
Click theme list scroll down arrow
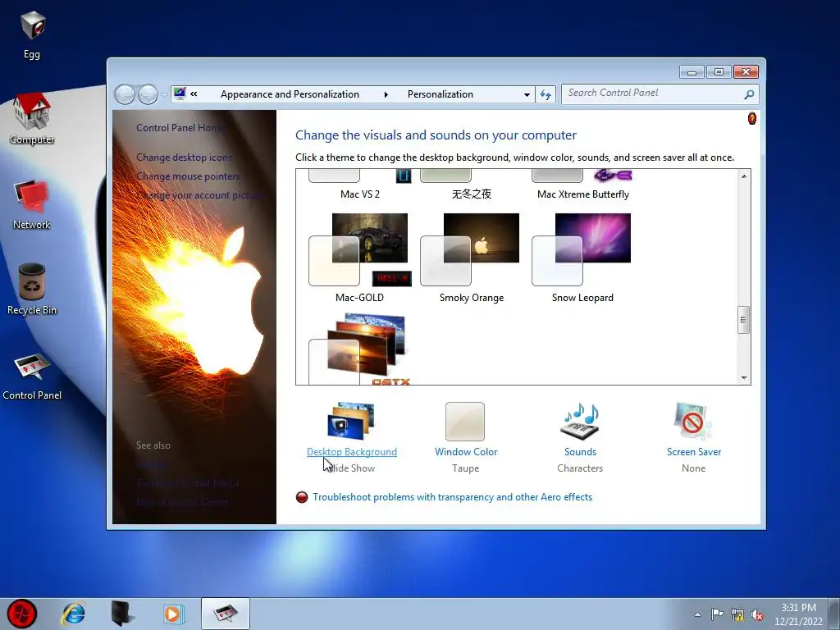point(743,377)
